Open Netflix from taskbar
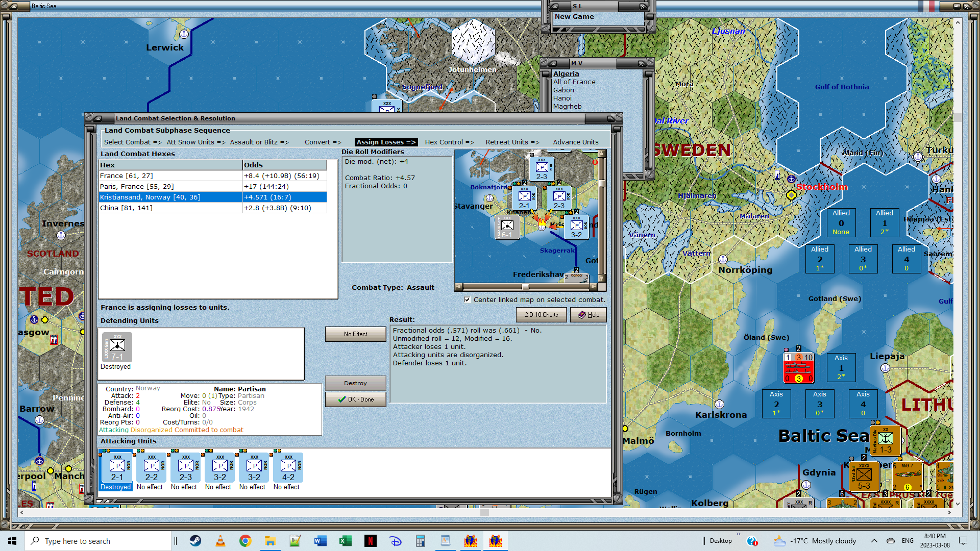 [371, 541]
